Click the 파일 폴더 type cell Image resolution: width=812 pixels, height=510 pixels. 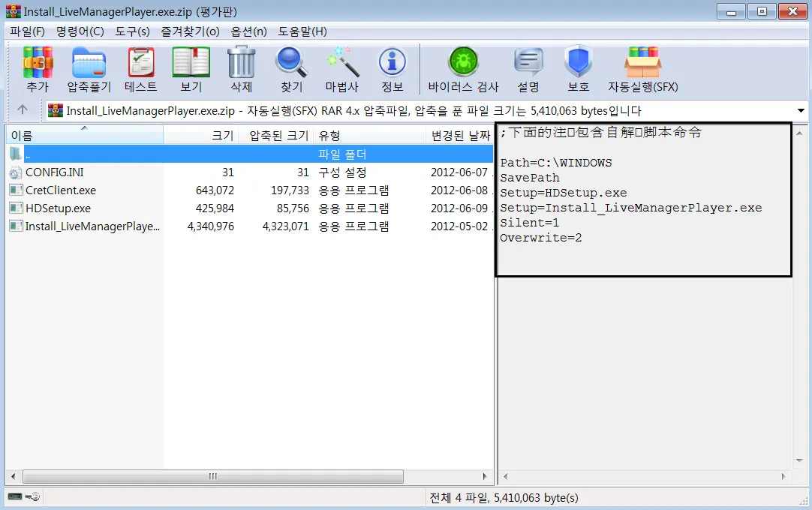pos(341,154)
